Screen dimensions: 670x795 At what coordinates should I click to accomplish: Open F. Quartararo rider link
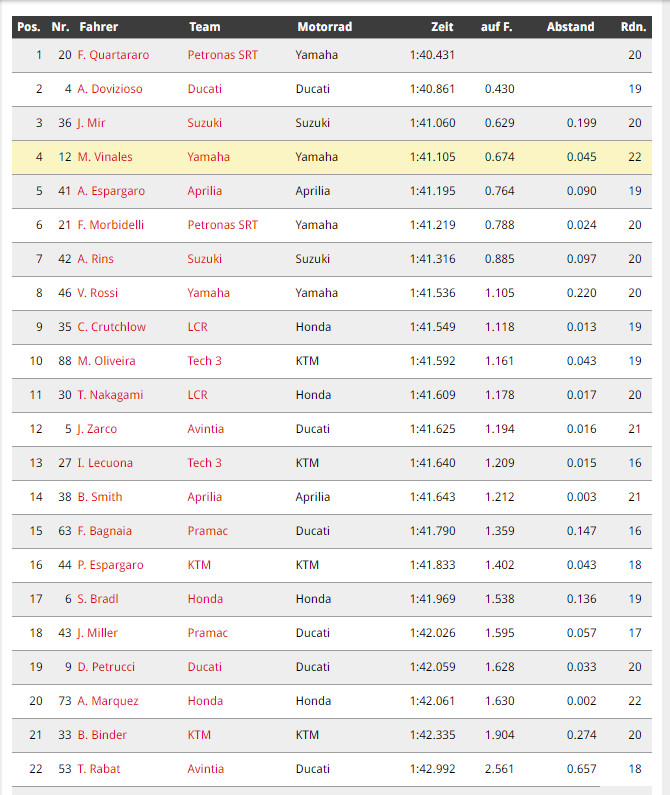coord(113,55)
